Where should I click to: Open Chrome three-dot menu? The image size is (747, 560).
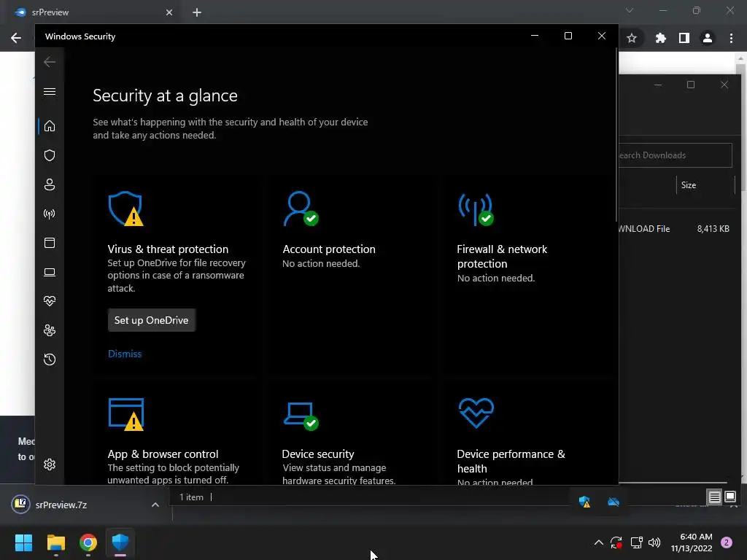pyautogui.click(x=731, y=38)
